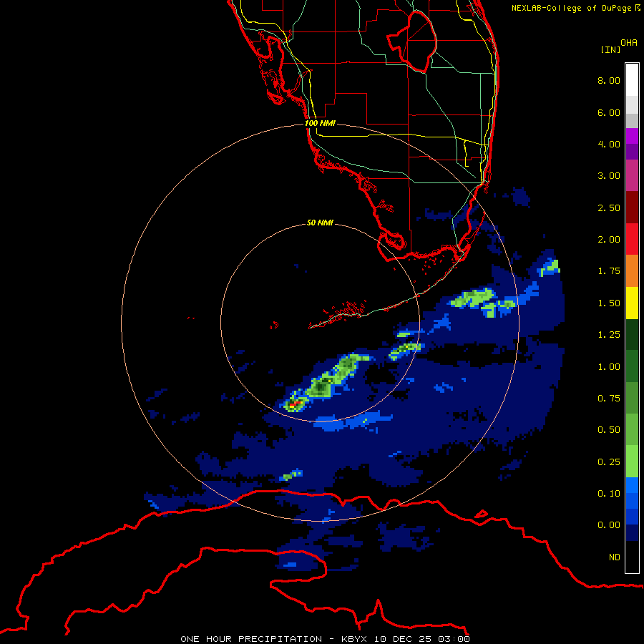Click the 6.00 legend value
The width and height of the screenshot is (644, 644).
609,112
